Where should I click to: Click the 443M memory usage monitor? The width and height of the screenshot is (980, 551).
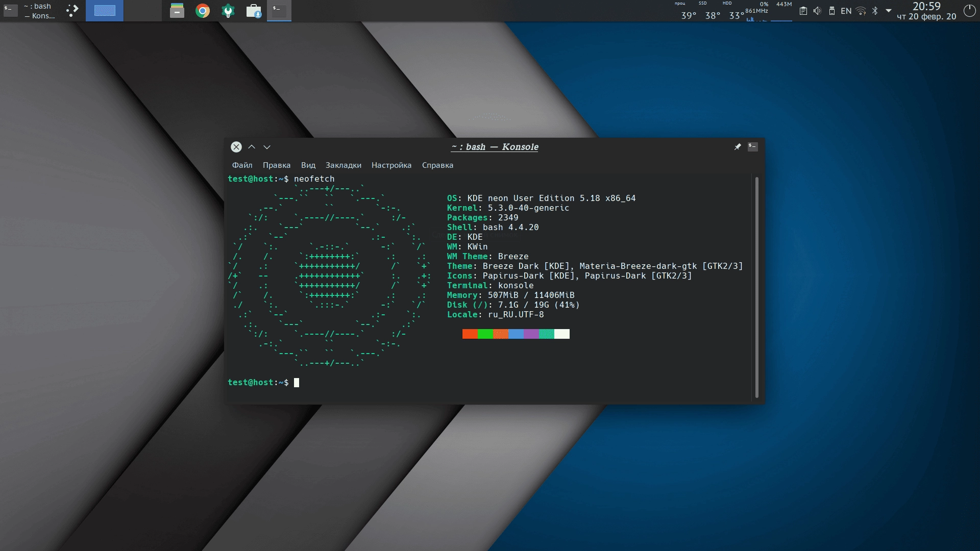click(781, 11)
